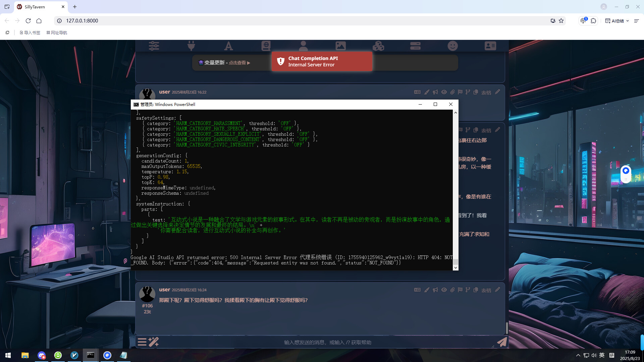
Task: Switch to SillyTavern browser tab
Action: [35, 7]
